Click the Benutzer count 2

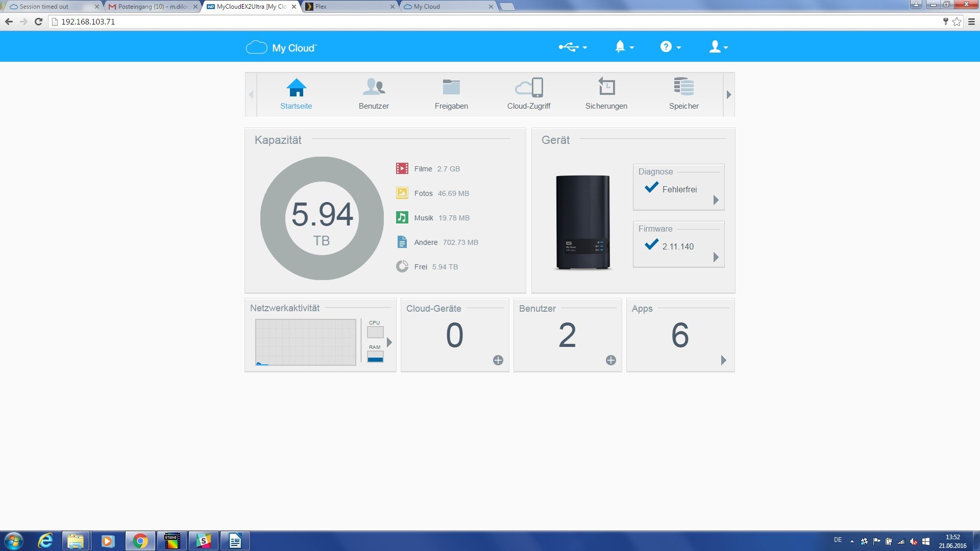[567, 335]
